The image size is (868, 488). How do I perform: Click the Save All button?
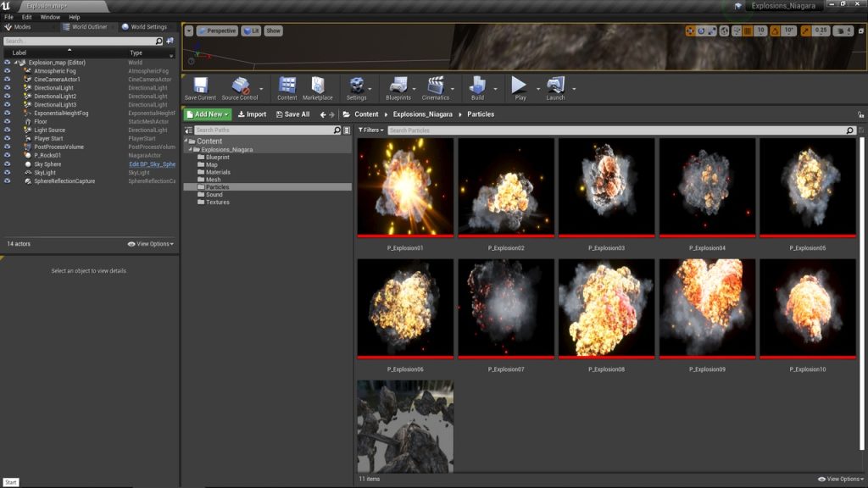point(292,114)
